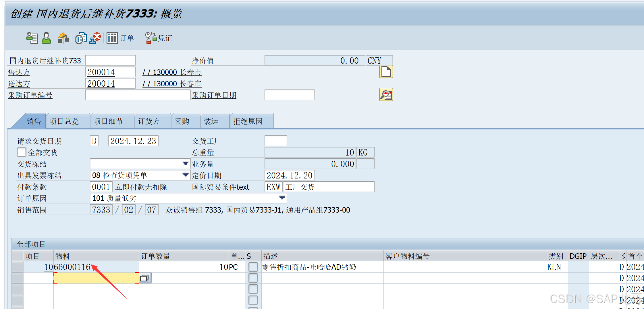Screen dimensions: 644x309
Task: Click the requested delivery date field 2024.12.23
Action: 133,141
